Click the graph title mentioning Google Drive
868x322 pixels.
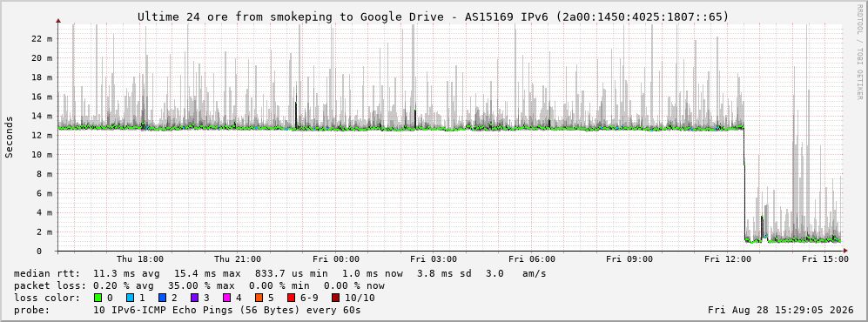point(434,17)
